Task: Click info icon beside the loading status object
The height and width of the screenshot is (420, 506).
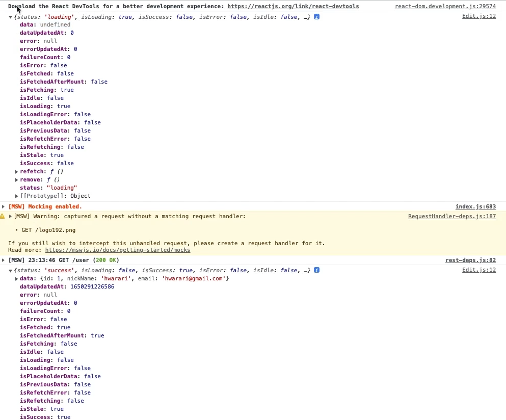Action: click(316, 16)
